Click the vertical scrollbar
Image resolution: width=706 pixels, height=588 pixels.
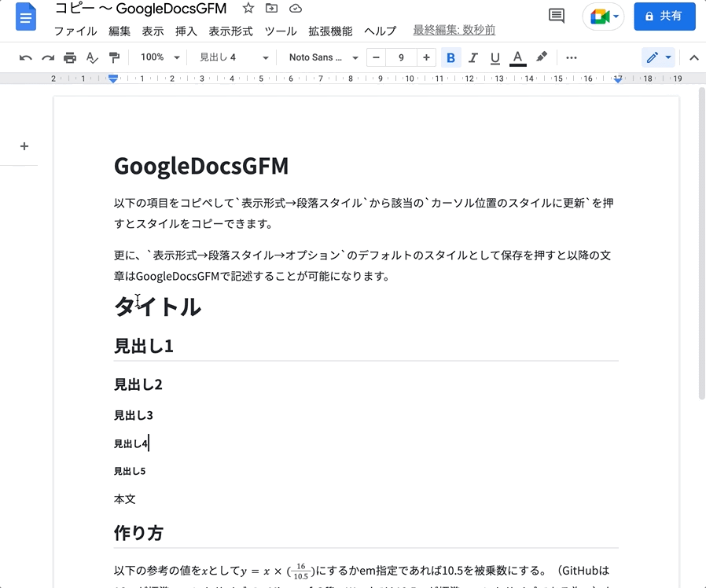pyautogui.click(x=701, y=243)
